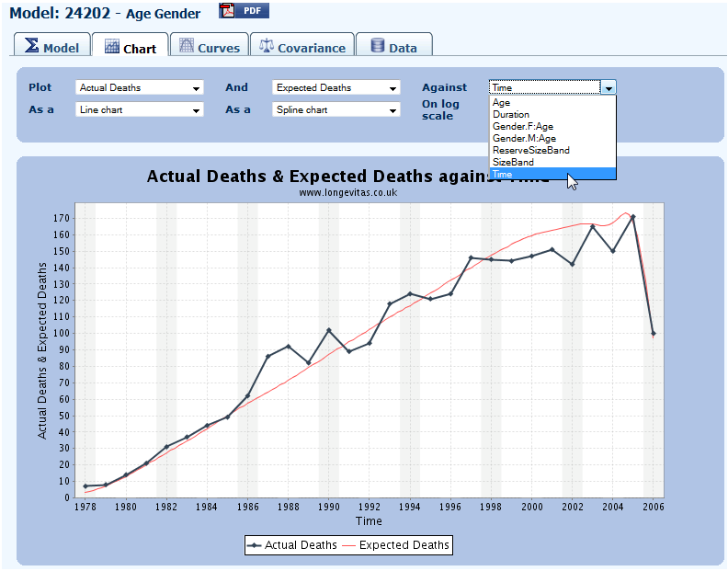Click the Actual Deaths data point at 2006
The width and height of the screenshot is (728, 571).
[x=654, y=333]
